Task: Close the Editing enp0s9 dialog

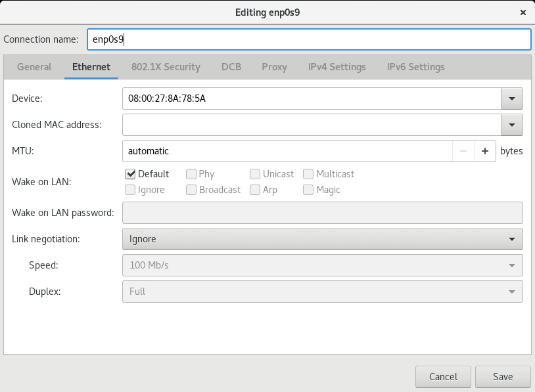Action: point(523,12)
